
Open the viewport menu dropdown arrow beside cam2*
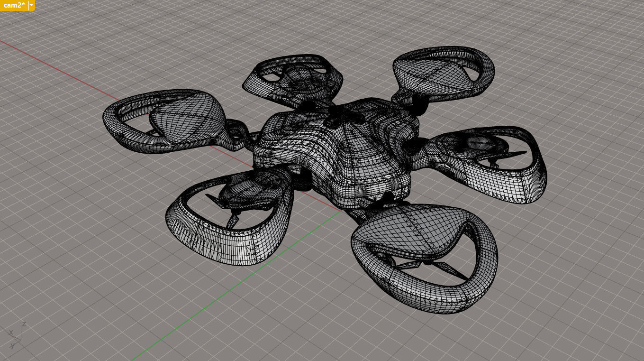click(x=32, y=5)
